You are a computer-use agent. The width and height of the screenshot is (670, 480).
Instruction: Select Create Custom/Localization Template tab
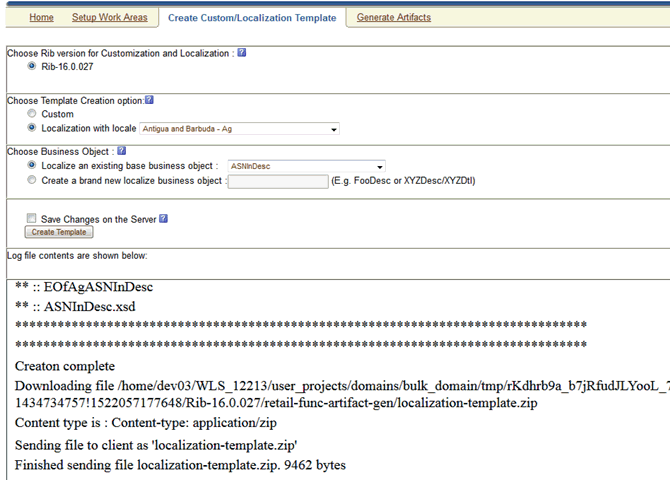[x=252, y=18]
